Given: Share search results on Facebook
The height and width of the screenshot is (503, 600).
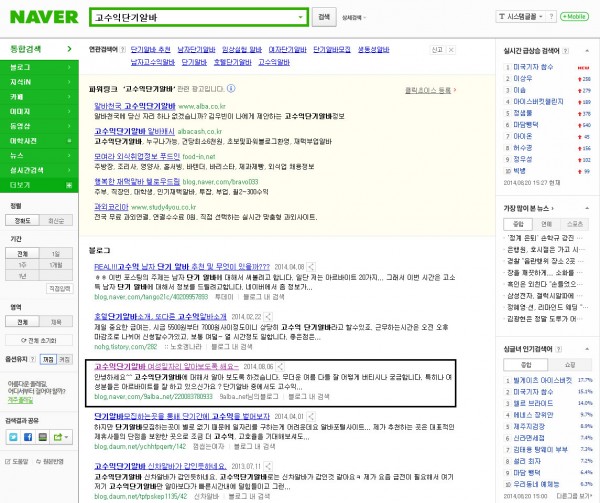Looking at the screenshot, I should tap(28, 437).
